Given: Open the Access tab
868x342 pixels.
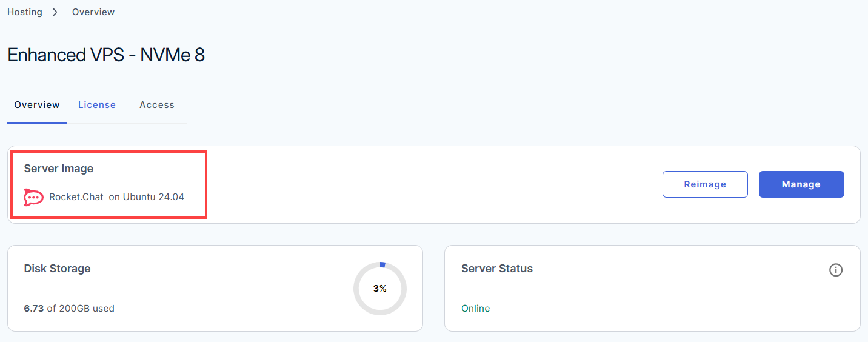Looking at the screenshot, I should 157,105.
